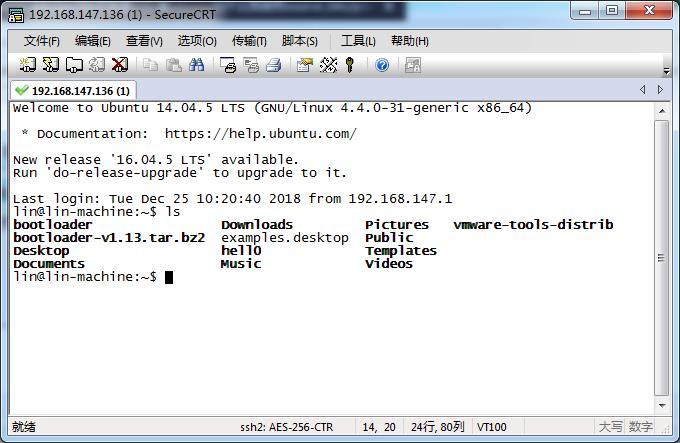Viewport: 680px width, 443px height.
Task: Click the 14, 20 cursor position status
Action: (x=379, y=427)
